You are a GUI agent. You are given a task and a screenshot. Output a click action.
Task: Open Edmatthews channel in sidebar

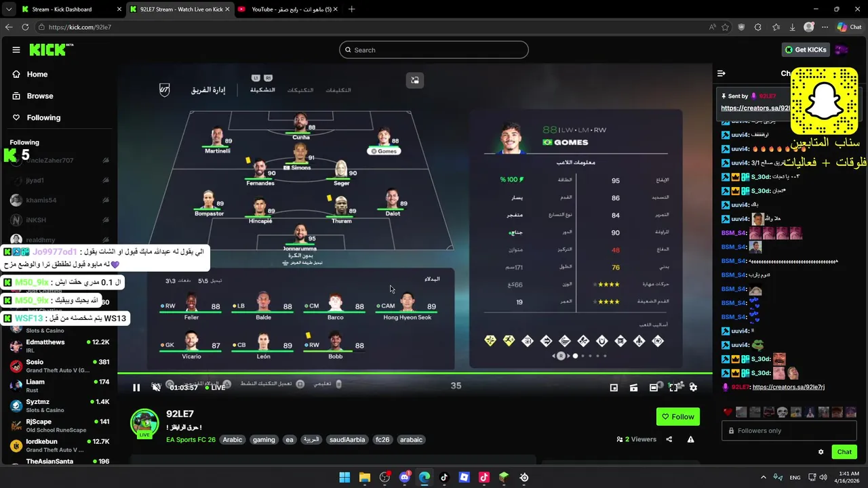point(59,346)
